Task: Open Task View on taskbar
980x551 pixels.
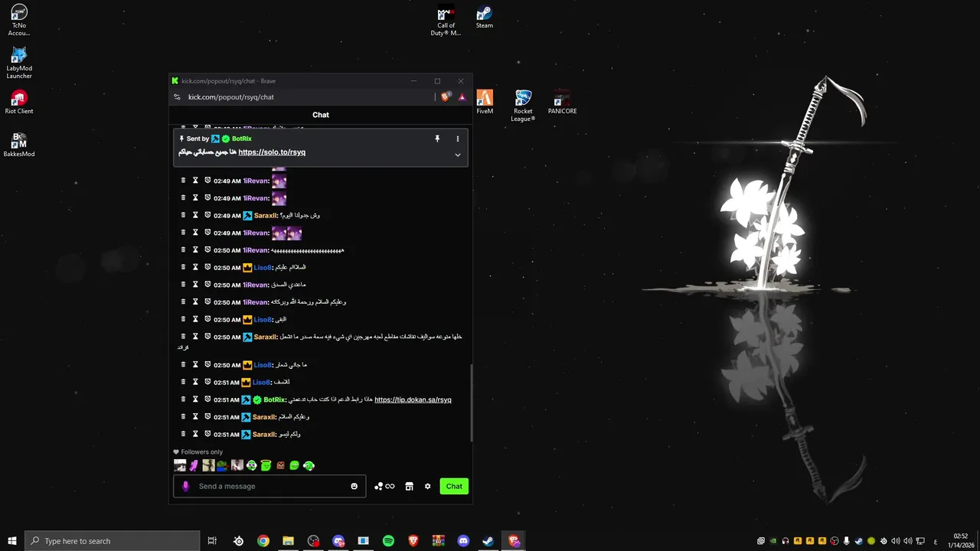Action: tap(212, 541)
